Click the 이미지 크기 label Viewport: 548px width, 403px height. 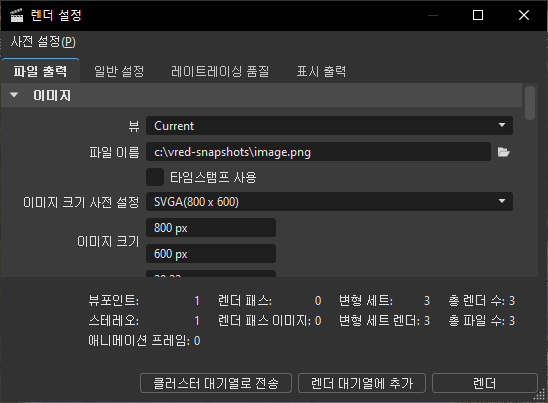pyautogui.click(x=108, y=241)
